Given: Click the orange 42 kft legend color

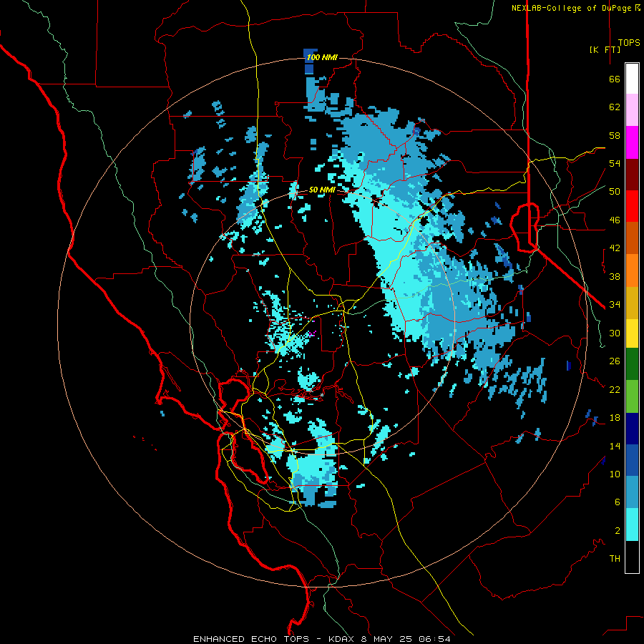Looking at the screenshot, I should (632, 270).
